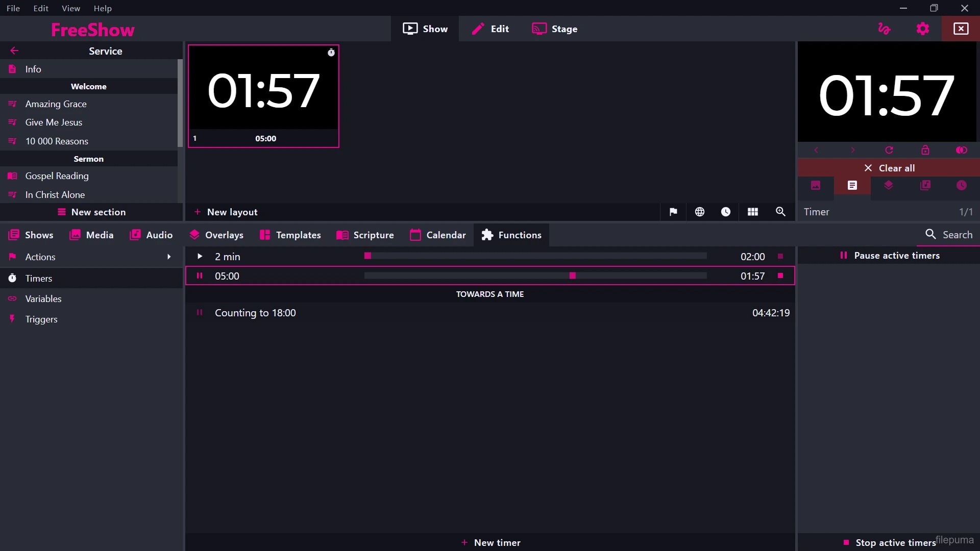This screenshot has width=980, height=551.
Task: Open the View menu
Action: click(x=70, y=8)
